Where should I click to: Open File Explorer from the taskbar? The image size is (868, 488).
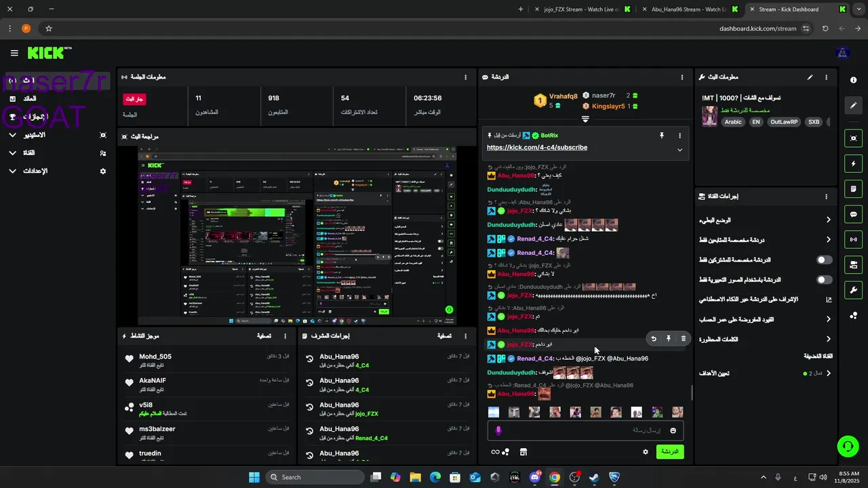(415, 477)
